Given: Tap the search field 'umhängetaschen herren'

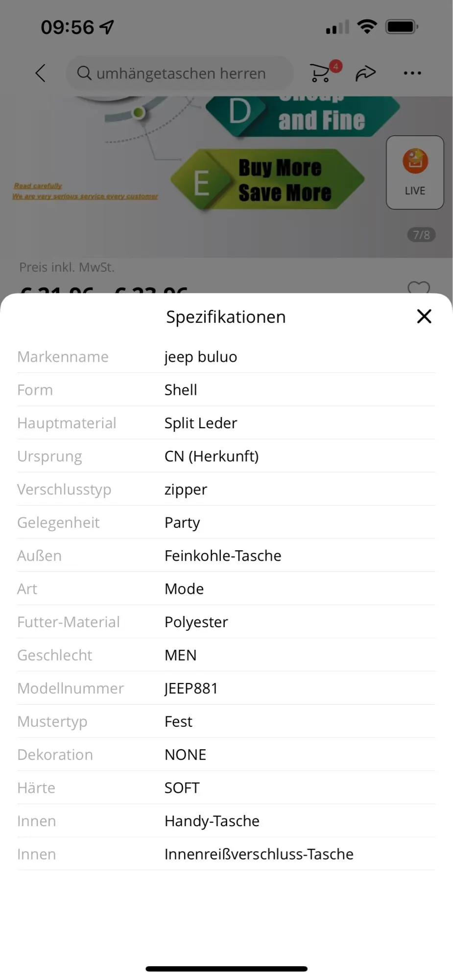Looking at the screenshot, I should click(x=181, y=73).
